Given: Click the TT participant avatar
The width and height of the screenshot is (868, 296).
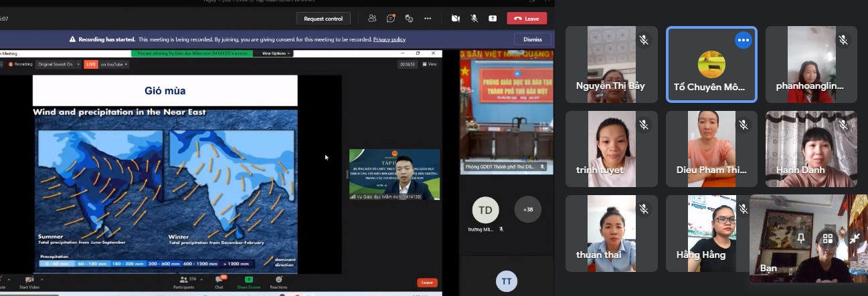Looking at the screenshot, I should click(x=507, y=282).
